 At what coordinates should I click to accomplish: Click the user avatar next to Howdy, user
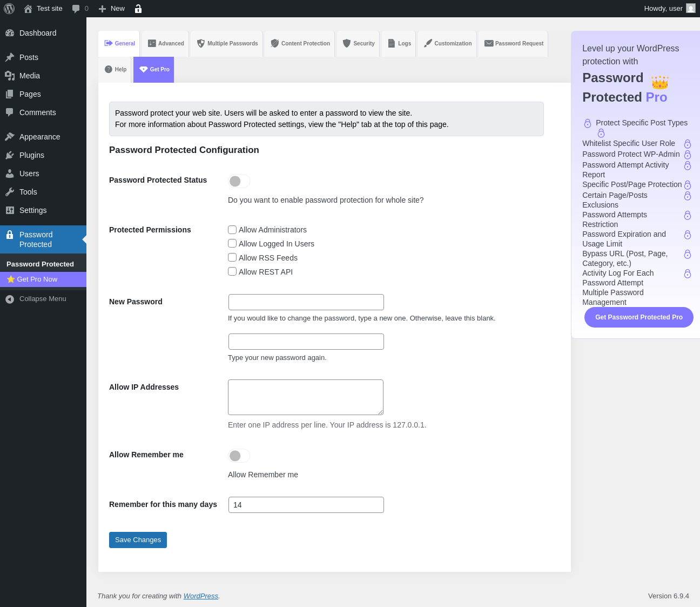coord(691,8)
